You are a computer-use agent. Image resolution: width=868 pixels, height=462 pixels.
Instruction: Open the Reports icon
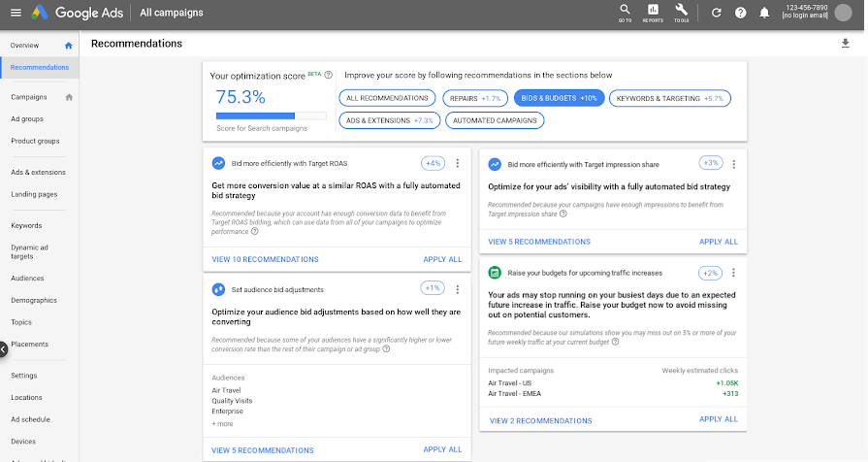(654, 13)
